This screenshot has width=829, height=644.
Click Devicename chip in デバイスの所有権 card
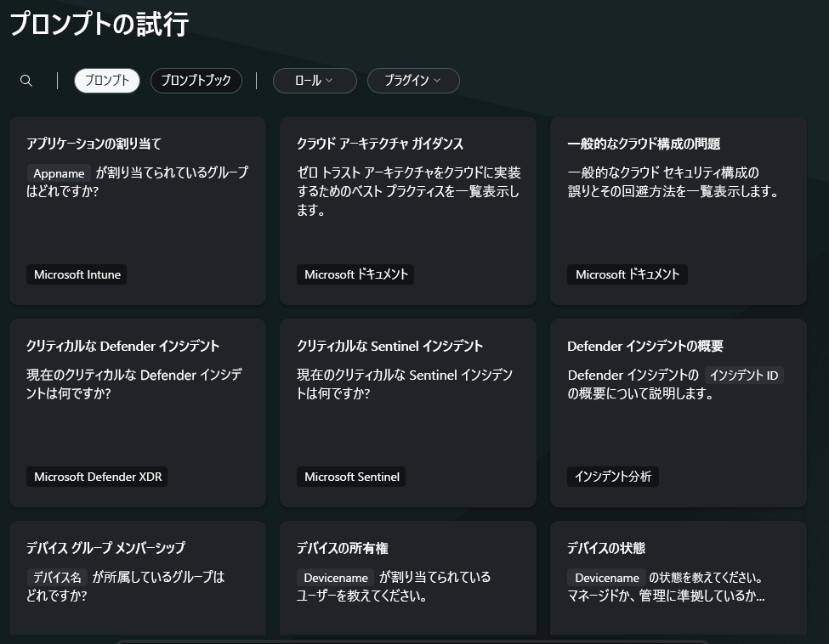tap(336, 578)
